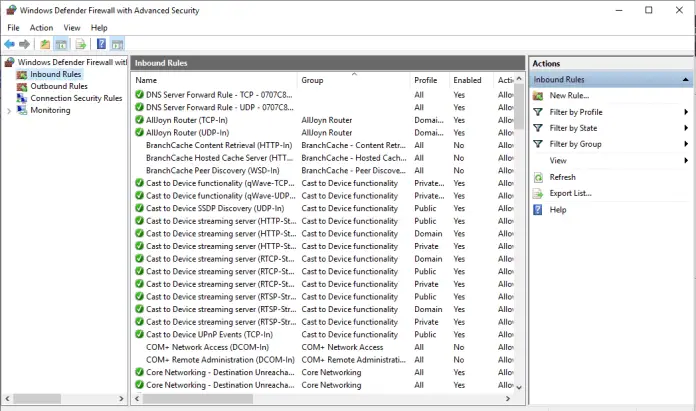
Task: Expand the Monitoring tree node
Action: pos(9,111)
